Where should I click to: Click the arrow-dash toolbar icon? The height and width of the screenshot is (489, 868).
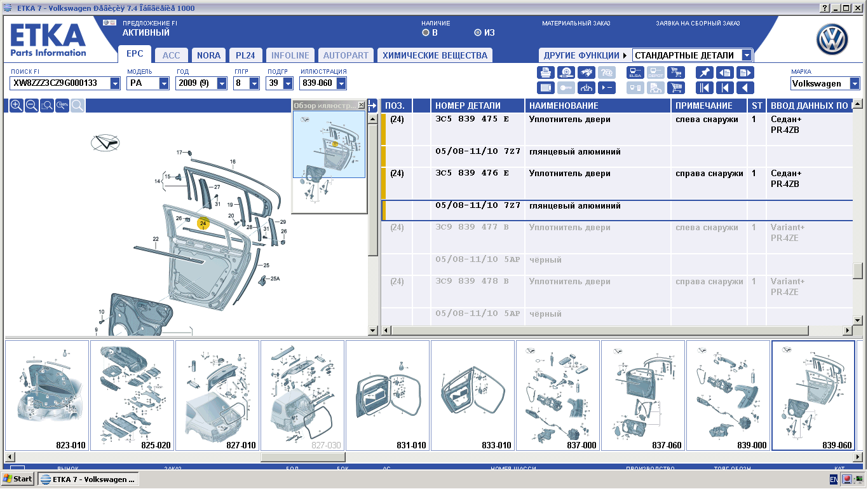(607, 88)
